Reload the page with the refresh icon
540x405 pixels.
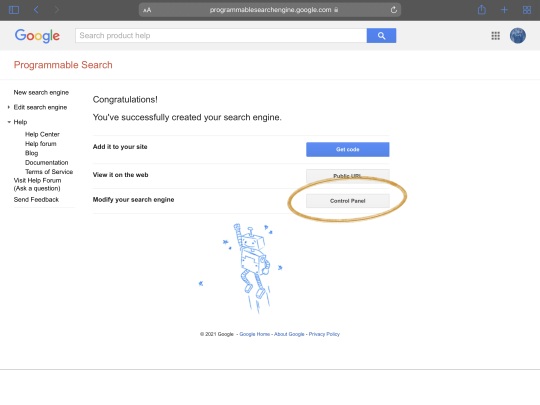[394, 10]
